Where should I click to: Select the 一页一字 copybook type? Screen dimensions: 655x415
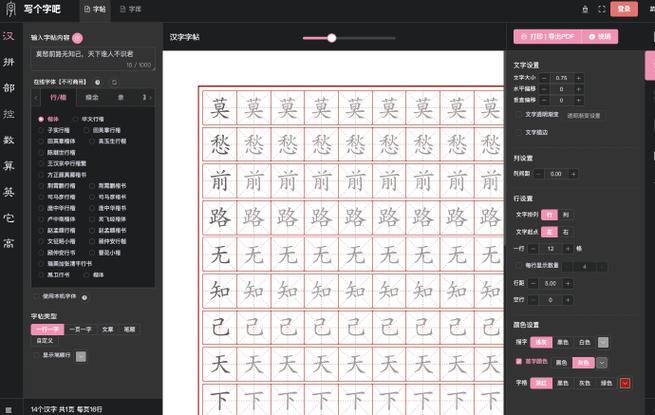pos(80,329)
